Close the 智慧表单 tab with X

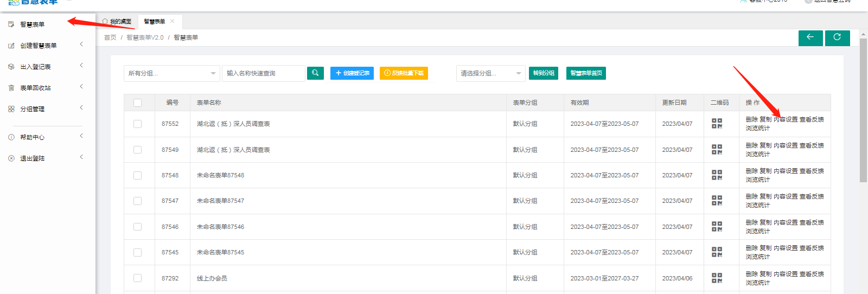click(173, 21)
